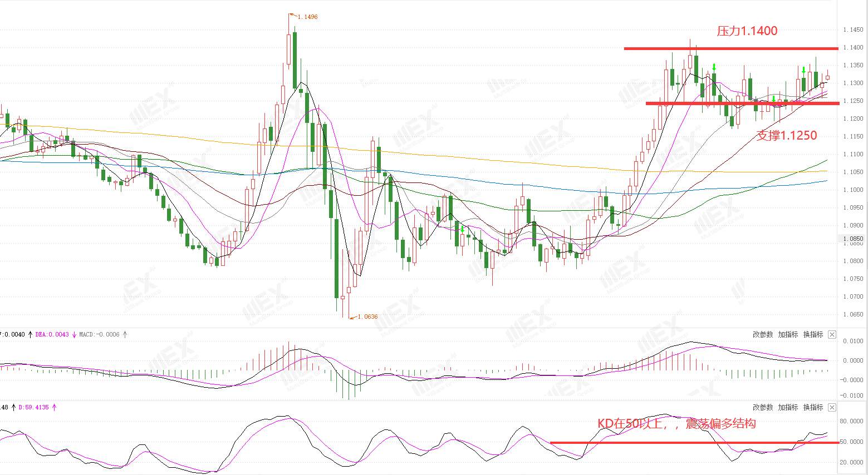Click the 1.1450 price axis label

click(853, 29)
